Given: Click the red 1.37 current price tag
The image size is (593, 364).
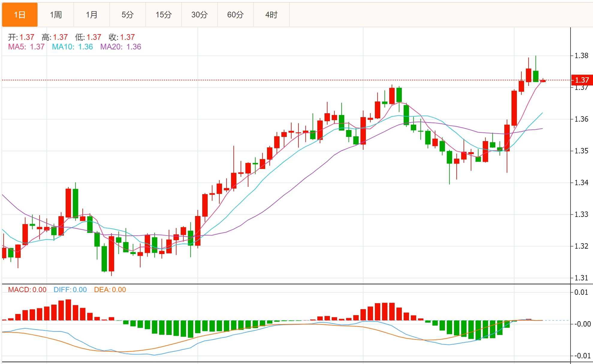Looking at the screenshot, I should pos(582,80).
